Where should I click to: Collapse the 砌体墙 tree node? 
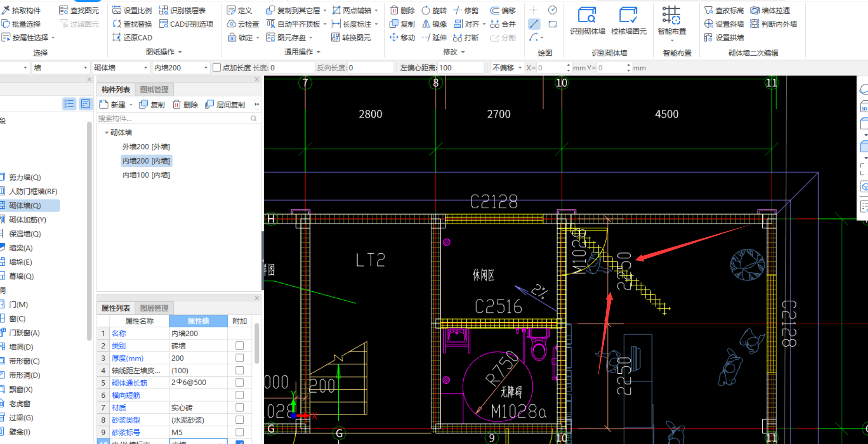coord(107,133)
